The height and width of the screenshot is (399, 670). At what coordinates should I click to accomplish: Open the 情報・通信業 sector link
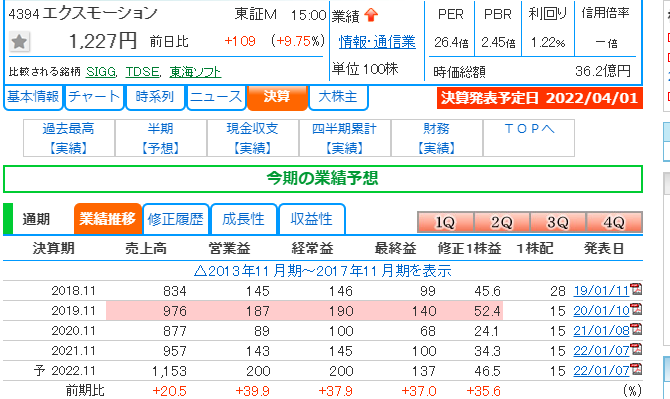click(x=377, y=42)
